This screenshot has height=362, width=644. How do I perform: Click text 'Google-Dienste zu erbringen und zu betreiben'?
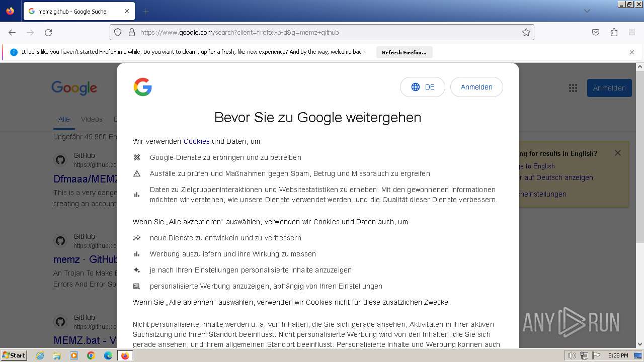[x=225, y=157]
